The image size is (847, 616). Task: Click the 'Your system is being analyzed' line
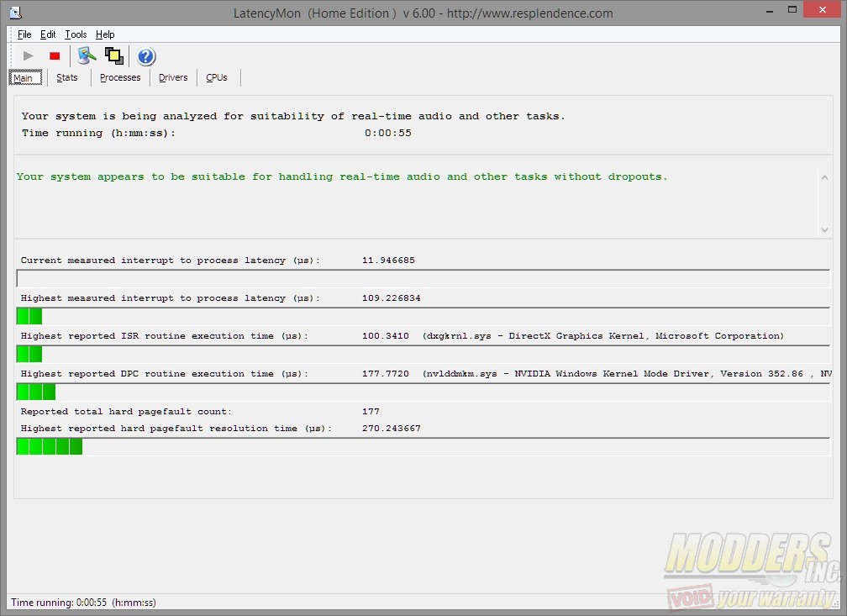pyautogui.click(x=293, y=116)
